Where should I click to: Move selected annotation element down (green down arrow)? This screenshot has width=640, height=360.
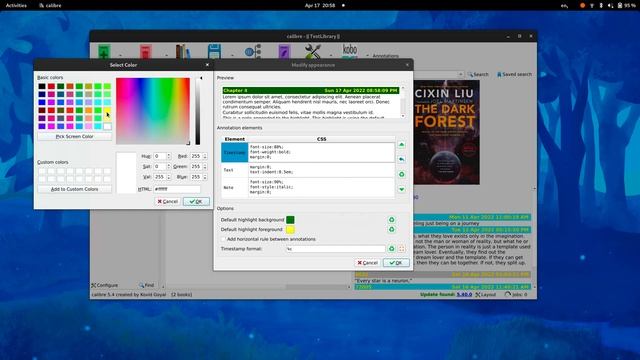tap(402, 189)
